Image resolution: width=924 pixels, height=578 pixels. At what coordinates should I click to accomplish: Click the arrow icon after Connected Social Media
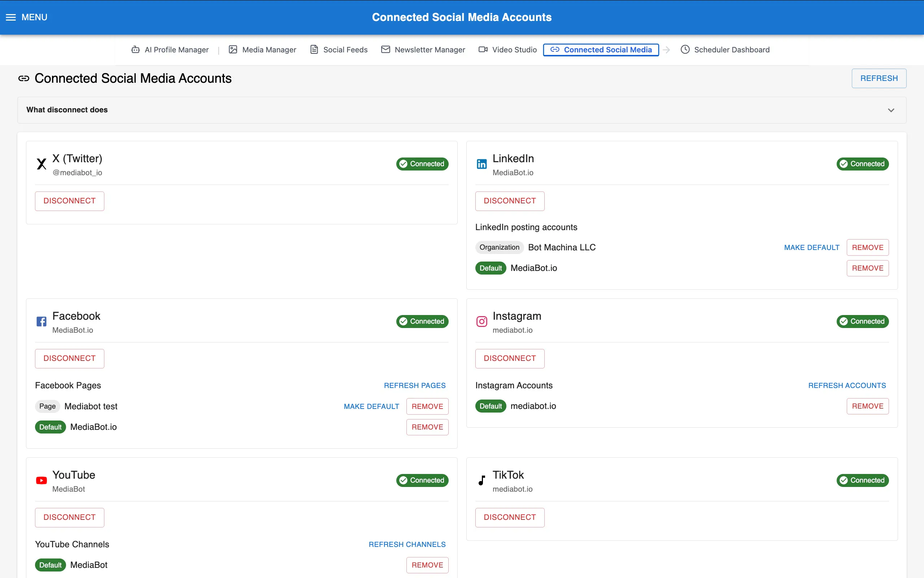pyautogui.click(x=666, y=50)
